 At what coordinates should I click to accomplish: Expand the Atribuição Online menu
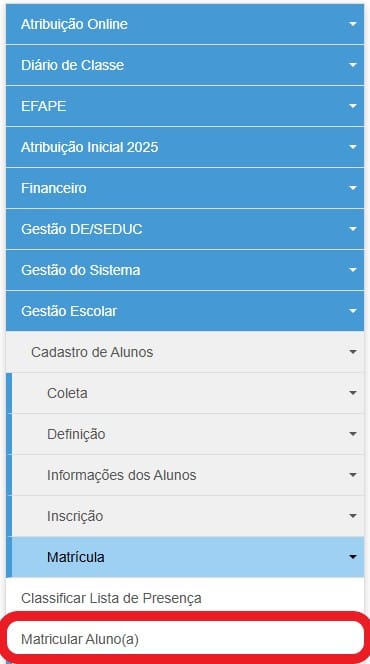pos(185,24)
